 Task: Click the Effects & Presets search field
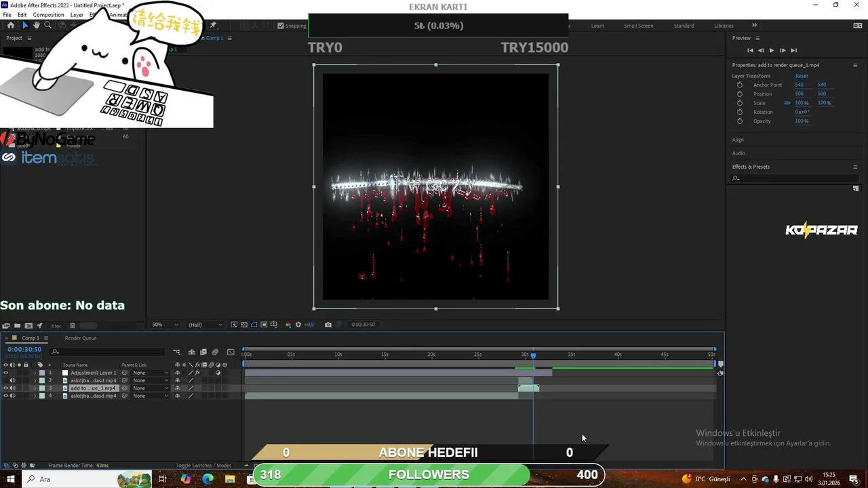tap(794, 178)
